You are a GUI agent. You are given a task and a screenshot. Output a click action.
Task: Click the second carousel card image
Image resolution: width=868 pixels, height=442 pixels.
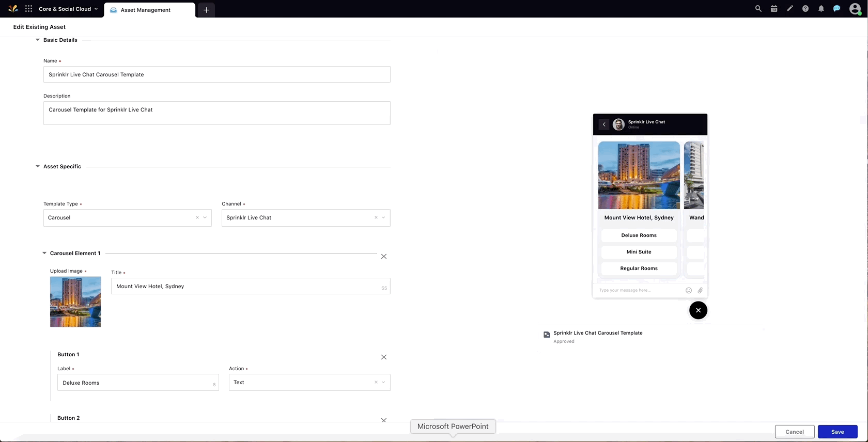pos(694,175)
